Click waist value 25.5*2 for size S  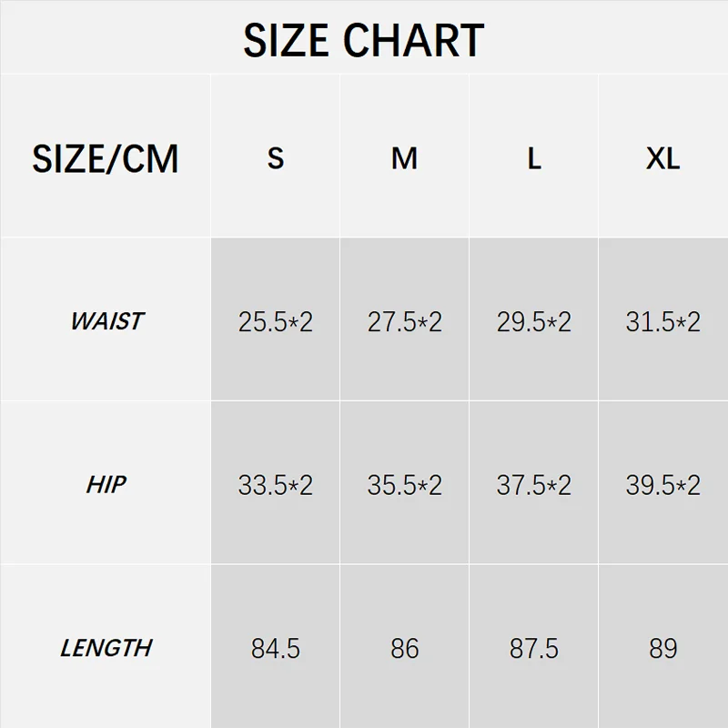pyautogui.click(x=276, y=322)
